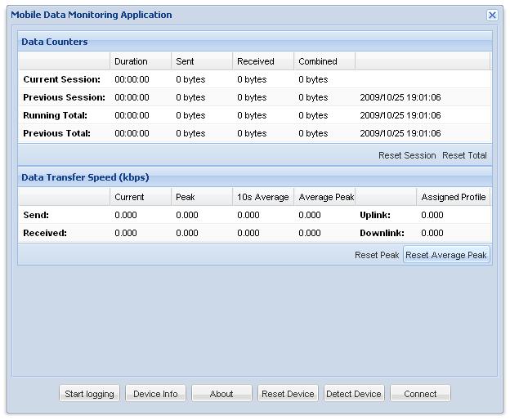Viewport: 510px width, 420px height.
Task: Start logging data
Action: pos(89,394)
